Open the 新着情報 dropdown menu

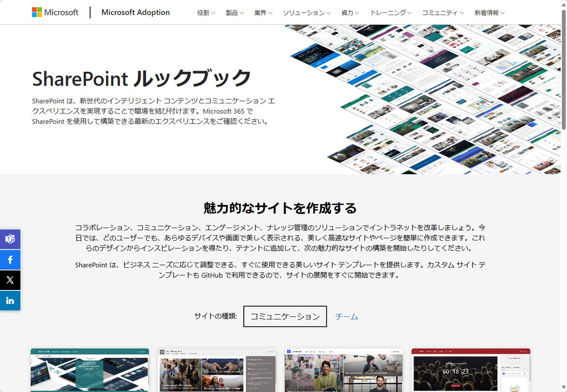[490, 13]
